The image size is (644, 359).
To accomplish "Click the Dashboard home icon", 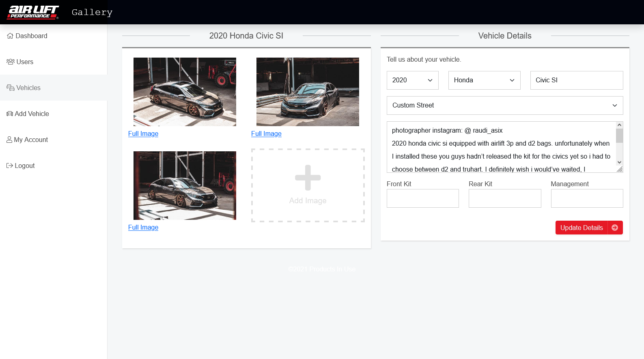I will tap(10, 36).
